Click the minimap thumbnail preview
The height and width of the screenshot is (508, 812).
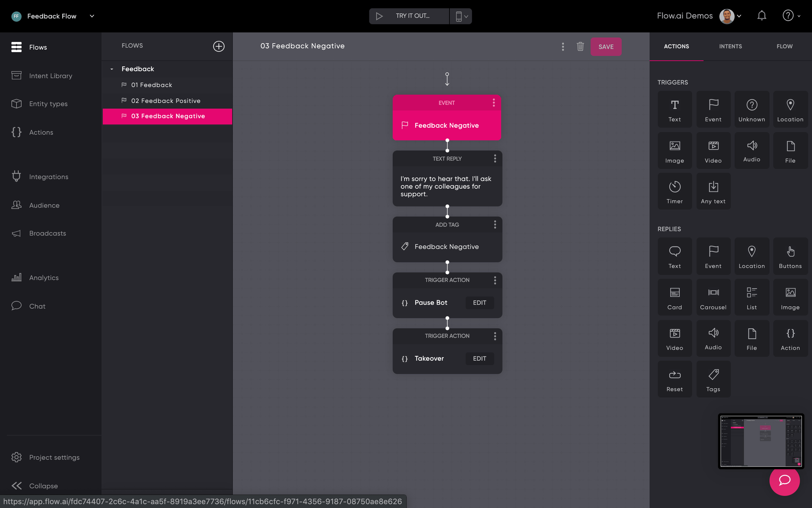tap(761, 441)
